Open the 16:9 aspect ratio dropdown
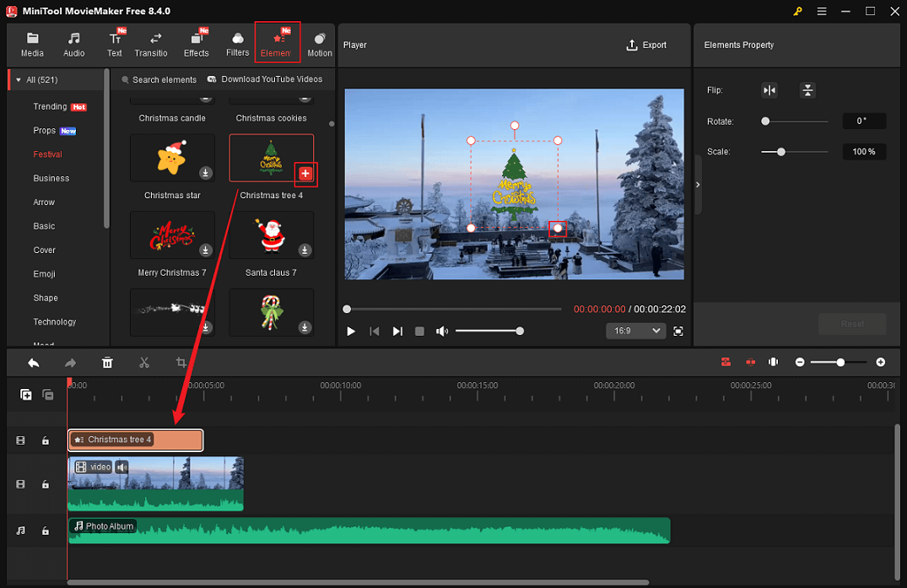The image size is (907, 588). coord(635,331)
